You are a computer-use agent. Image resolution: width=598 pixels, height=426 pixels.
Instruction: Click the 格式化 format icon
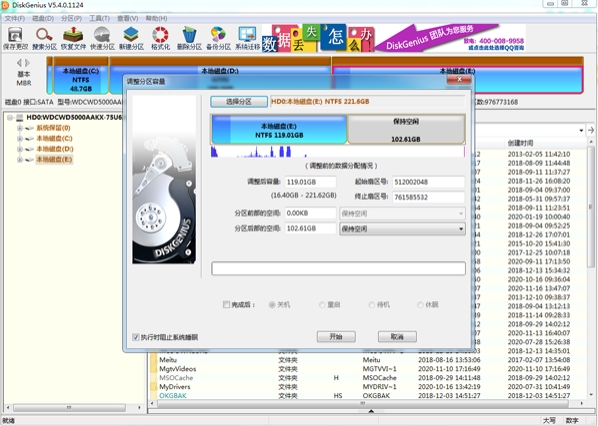click(x=160, y=38)
